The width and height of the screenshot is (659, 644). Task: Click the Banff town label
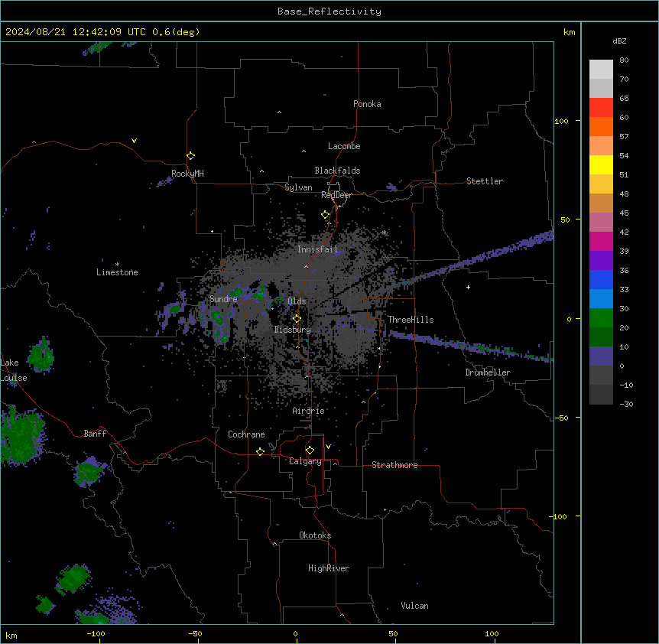point(95,434)
